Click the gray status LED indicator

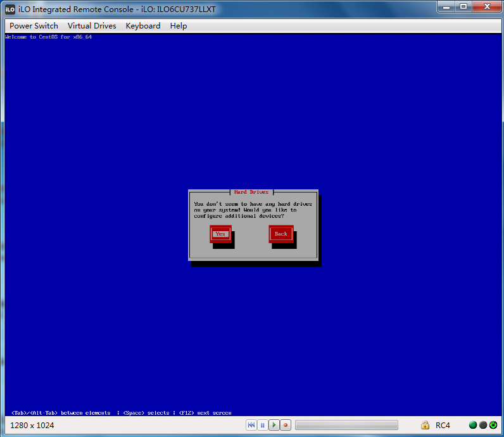pyautogui.click(x=482, y=425)
